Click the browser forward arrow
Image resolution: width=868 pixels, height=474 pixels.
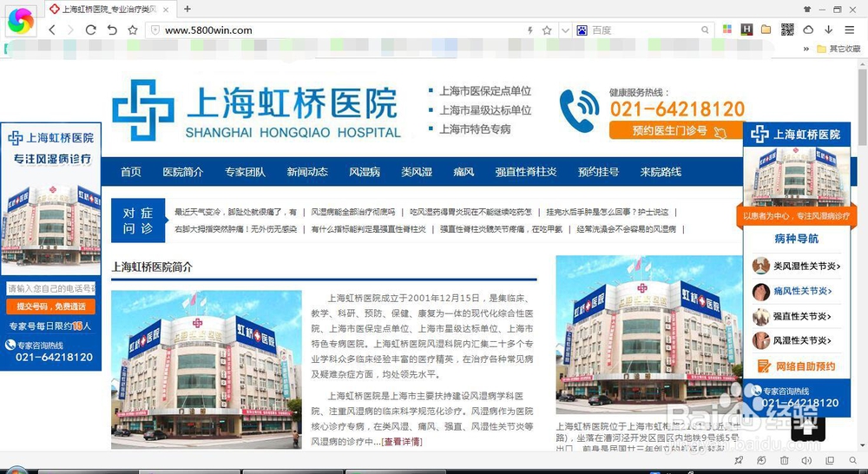tap(70, 30)
